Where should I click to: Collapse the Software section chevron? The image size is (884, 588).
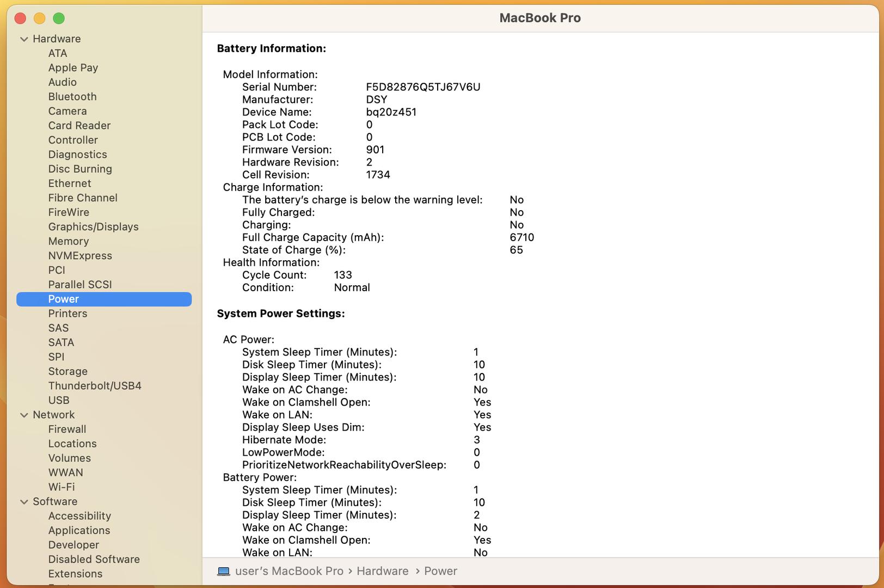point(24,502)
